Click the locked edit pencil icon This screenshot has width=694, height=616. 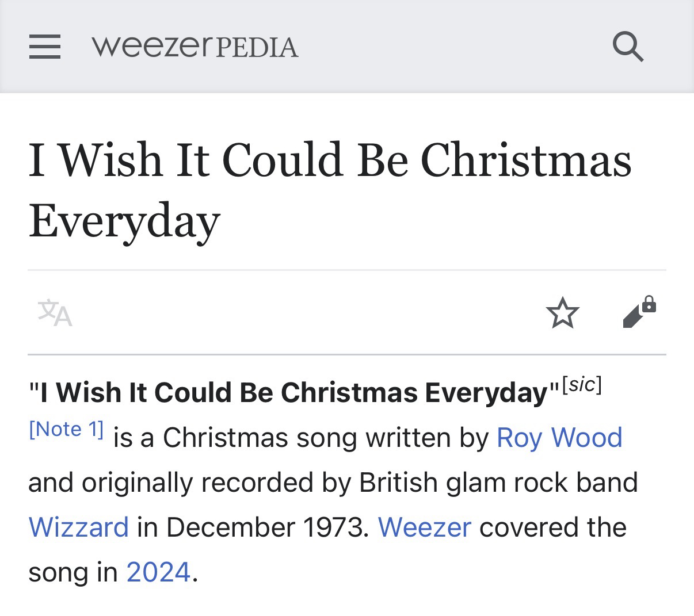click(x=639, y=312)
